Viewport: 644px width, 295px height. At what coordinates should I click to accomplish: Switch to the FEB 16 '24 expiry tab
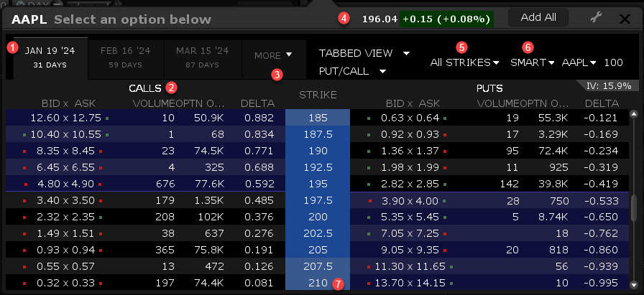[x=126, y=57]
